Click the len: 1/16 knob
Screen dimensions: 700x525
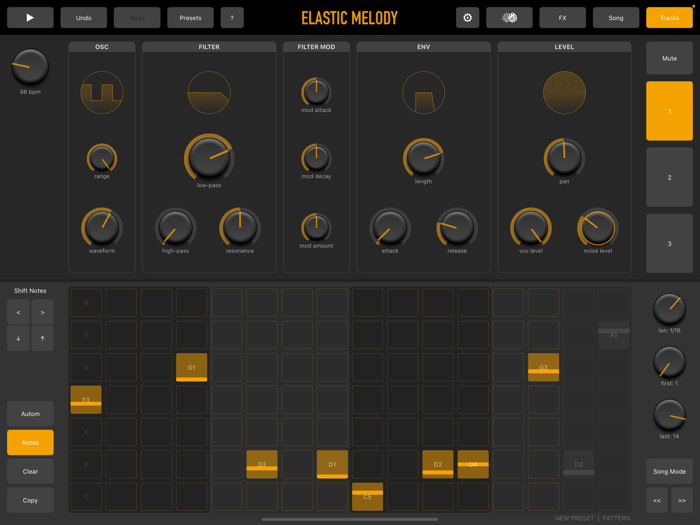click(x=669, y=309)
